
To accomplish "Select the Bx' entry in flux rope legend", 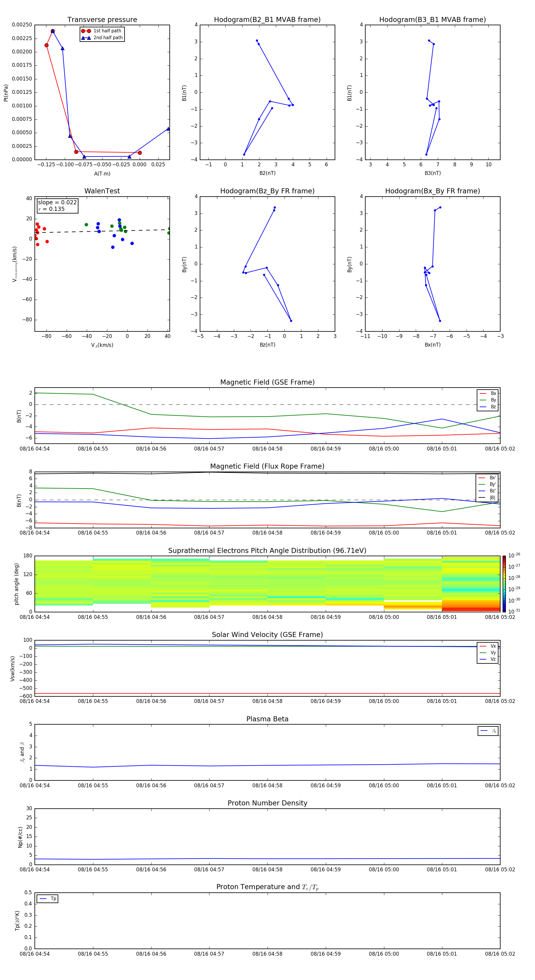I will point(487,478).
